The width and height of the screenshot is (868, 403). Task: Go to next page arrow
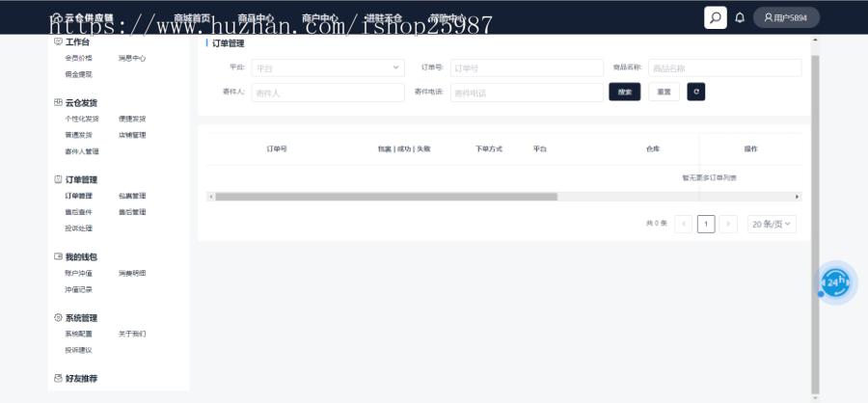point(728,224)
